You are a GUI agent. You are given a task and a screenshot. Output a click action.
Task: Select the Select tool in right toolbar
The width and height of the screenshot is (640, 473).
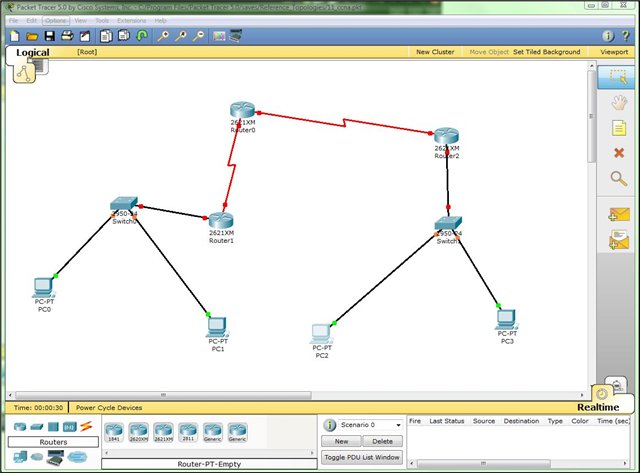[x=617, y=75]
